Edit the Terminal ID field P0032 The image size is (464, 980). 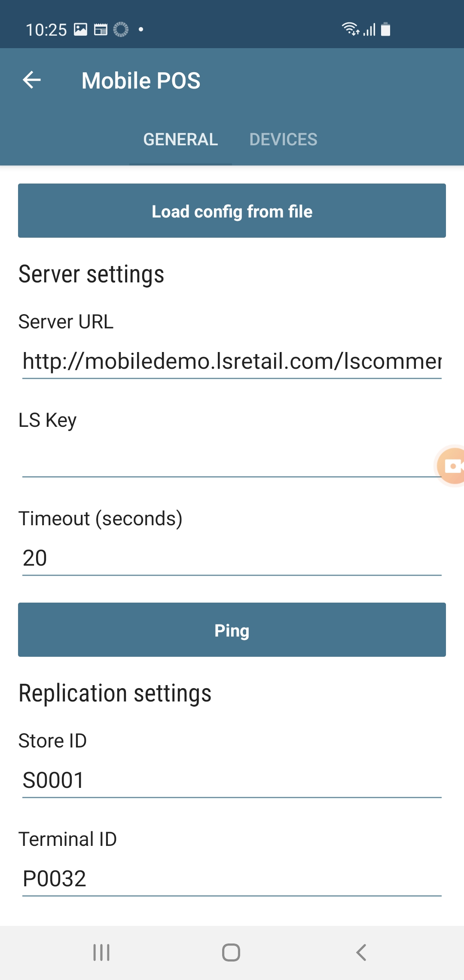232,879
